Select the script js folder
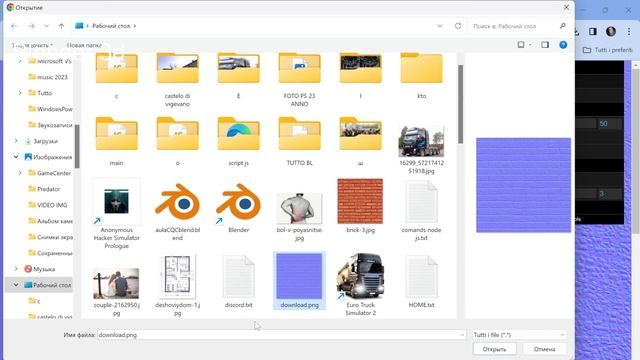640x360 pixels. click(x=238, y=142)
